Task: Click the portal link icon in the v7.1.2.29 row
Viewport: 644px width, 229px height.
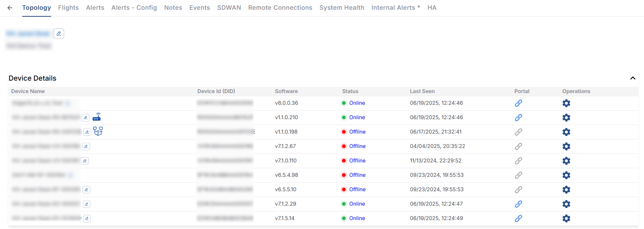Action: tap(518, 204)
